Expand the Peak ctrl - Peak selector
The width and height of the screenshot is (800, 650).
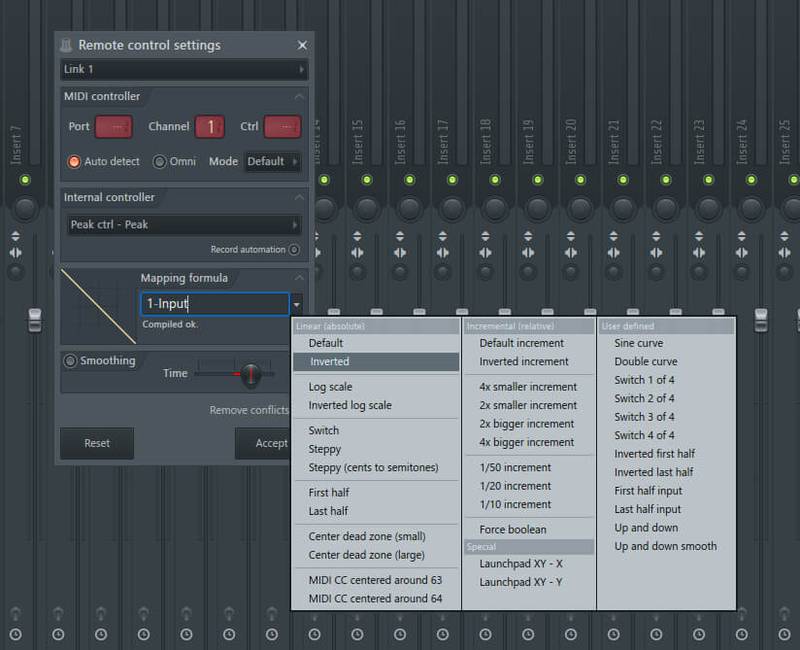[183, 225]
